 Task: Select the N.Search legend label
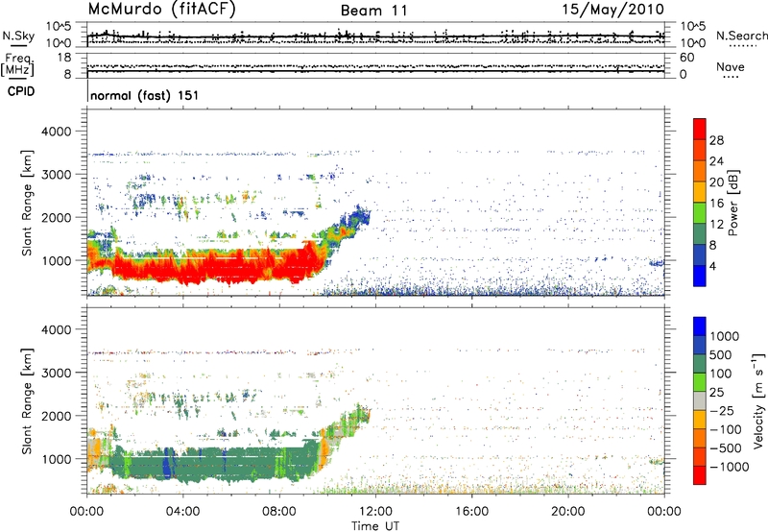tap(741, 36)
